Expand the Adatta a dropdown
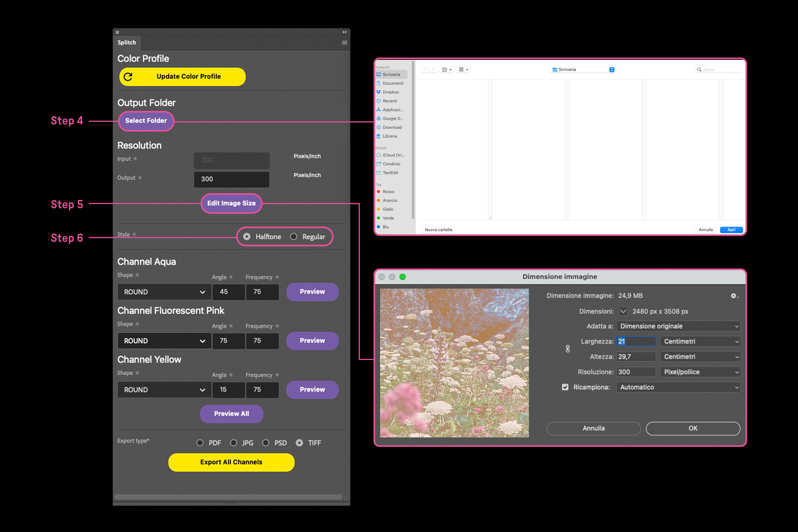The image size is (798, 532). pos(678,326)
